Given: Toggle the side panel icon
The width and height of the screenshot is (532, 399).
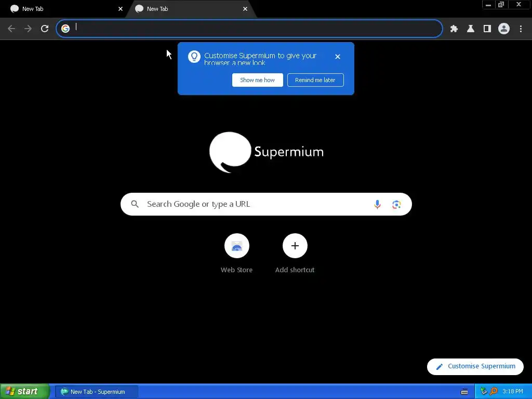Looking at the screenshot, I should click(487, 29).
